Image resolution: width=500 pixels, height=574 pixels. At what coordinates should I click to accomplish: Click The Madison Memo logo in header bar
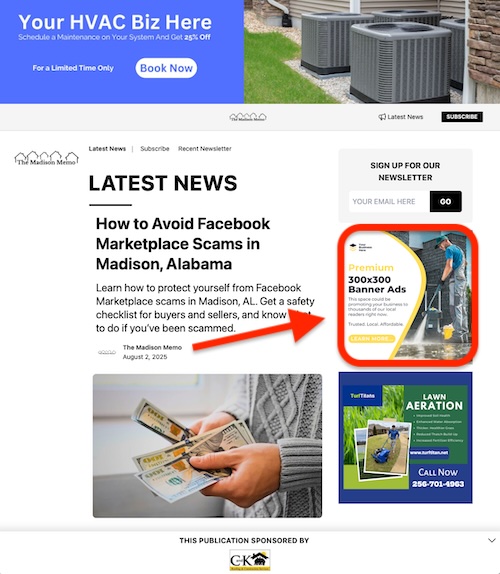click(x=248, y=117)
